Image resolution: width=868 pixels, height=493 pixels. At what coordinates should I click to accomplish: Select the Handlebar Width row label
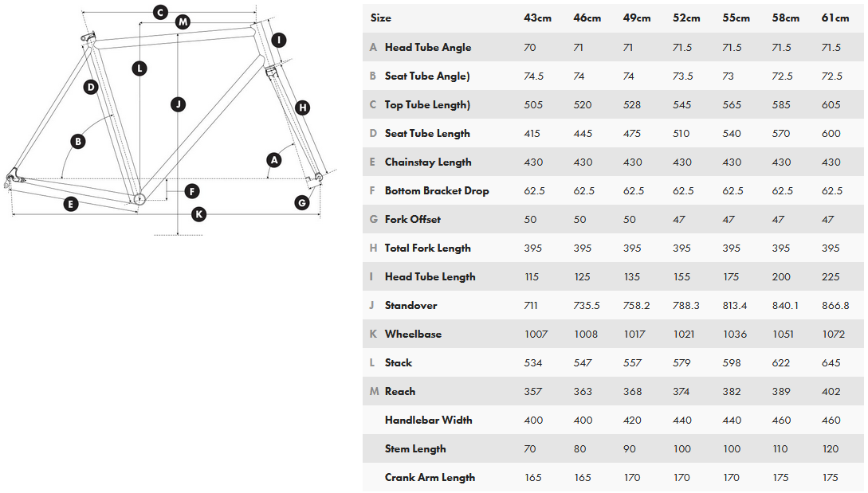tap(428, 420)
